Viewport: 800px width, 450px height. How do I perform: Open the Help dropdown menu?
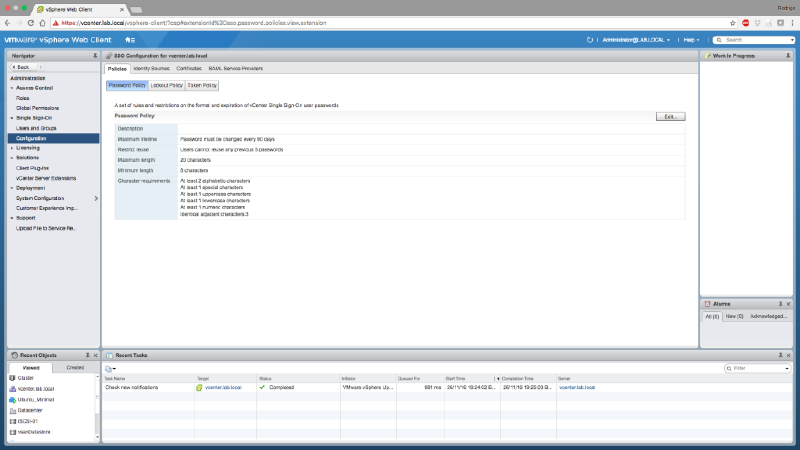690,40
